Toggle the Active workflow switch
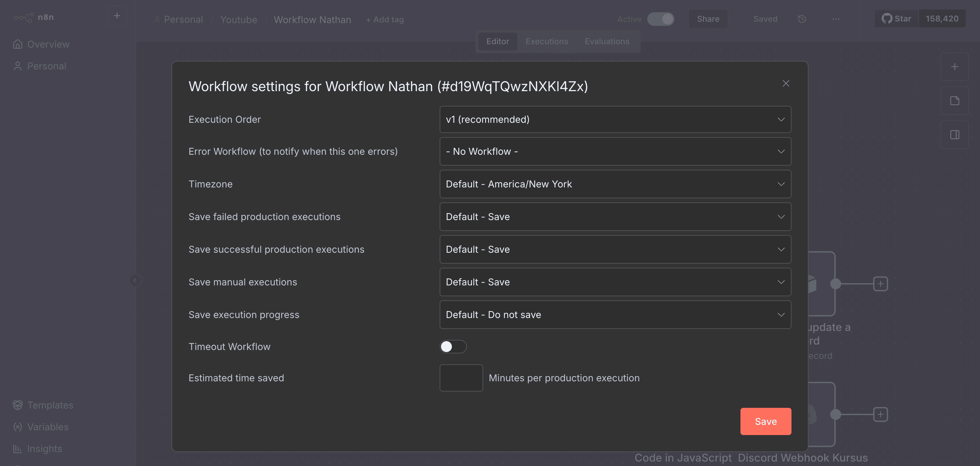 tap(660, 19)
